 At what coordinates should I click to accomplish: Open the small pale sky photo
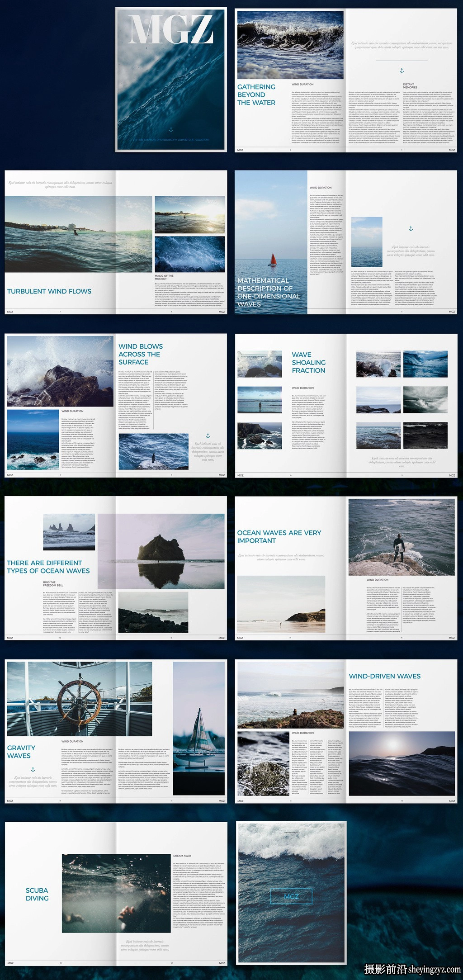367,241
